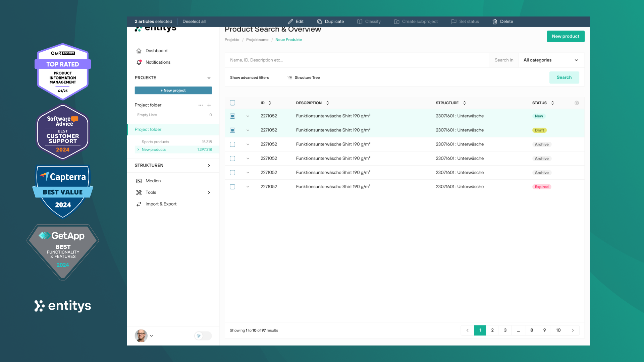Expand the STRUKTUREN section
The width and height of the screenshot is (644, 362).
209,166
